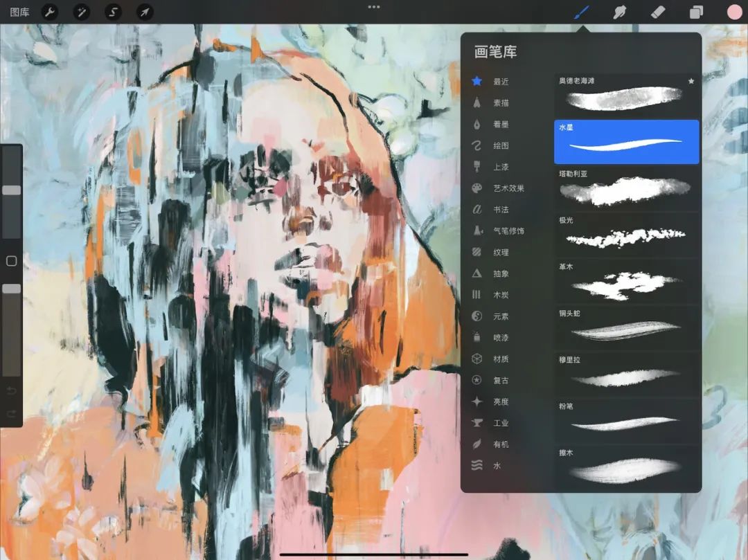The height and width of the screenshot is (560, 748).
Task: Choose the 革木 brush
Action: [x=626, y=282]
